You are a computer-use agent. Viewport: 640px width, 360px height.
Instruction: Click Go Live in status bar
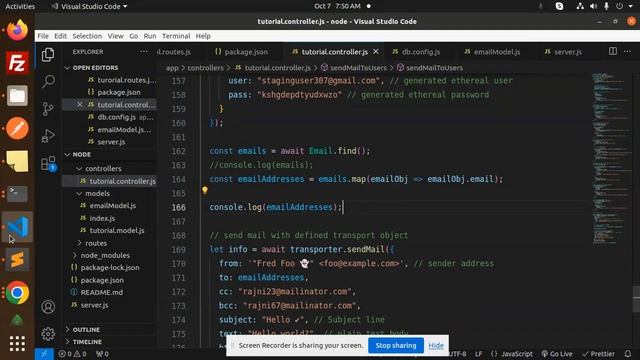[x=557, y=354]
